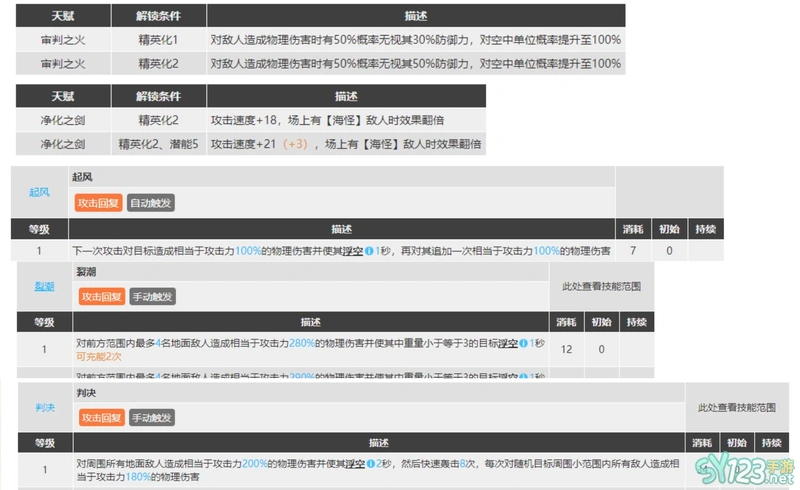Click cost value 12 in 裂潮 row
Screen dimensions: 800x490
[566, 349]
